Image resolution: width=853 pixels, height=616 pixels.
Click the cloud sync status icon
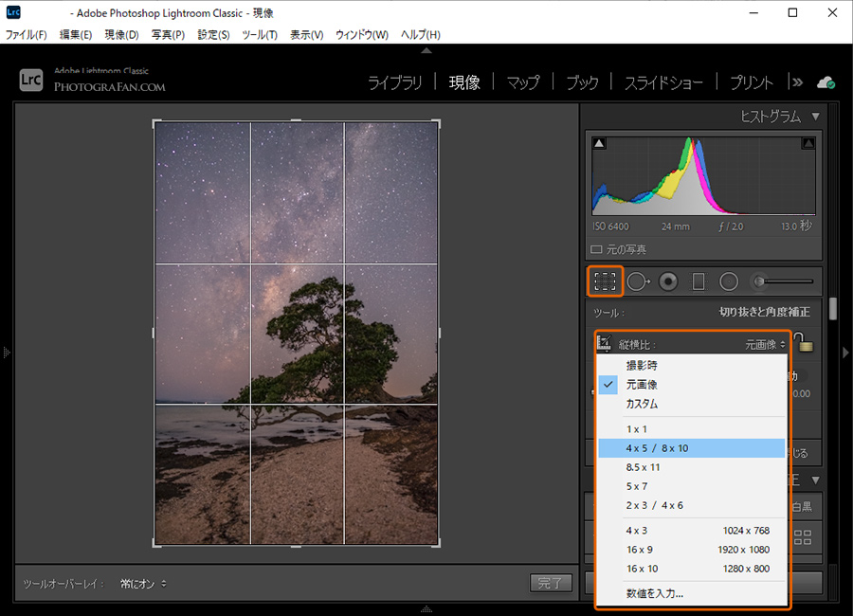[x=826, y=82]
